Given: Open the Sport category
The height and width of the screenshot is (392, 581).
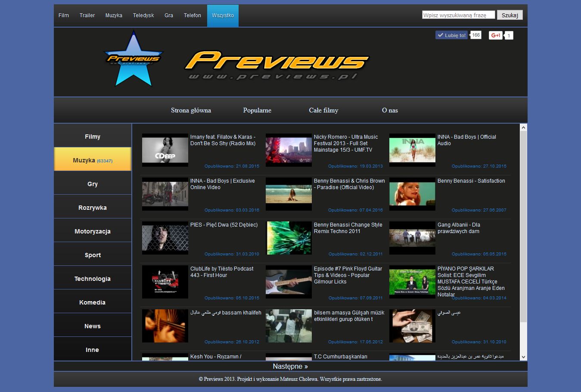Looking at the screenshot, I should coord(93,255).
